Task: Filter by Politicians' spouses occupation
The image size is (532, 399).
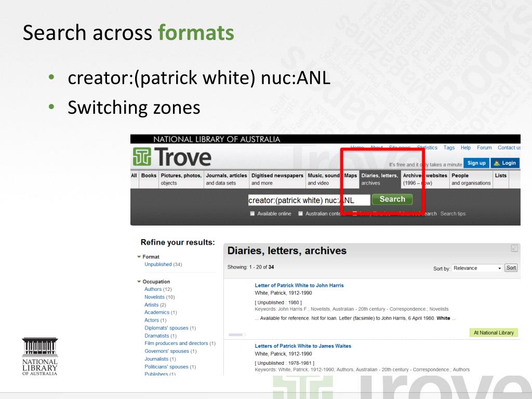Action: 166,366
